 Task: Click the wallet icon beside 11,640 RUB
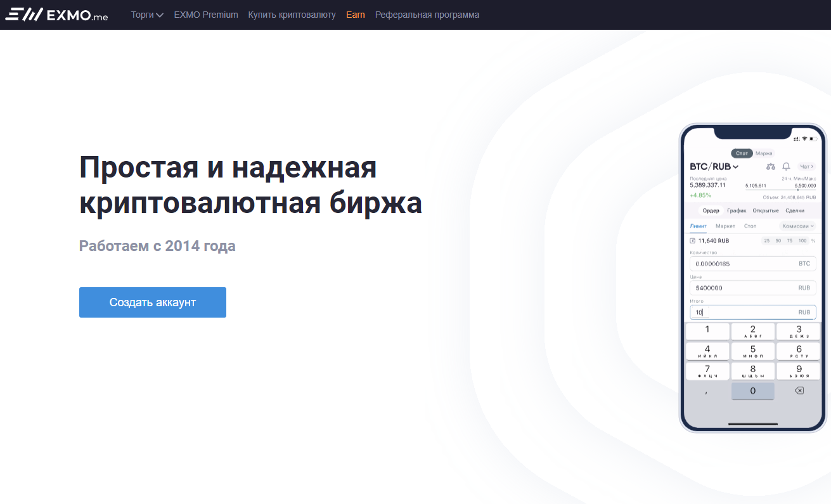click(x=692, y=241)
